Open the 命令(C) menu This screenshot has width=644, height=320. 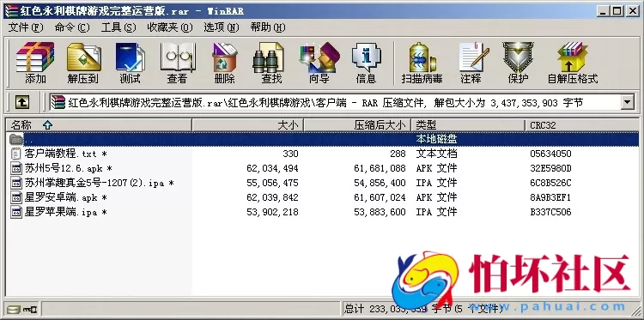pos(72,27)
